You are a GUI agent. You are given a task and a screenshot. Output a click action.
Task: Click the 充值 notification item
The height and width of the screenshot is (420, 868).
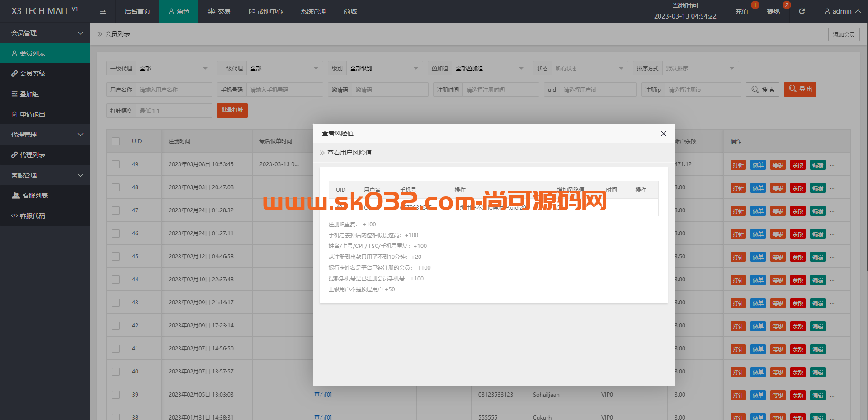[x=742, y=11]
